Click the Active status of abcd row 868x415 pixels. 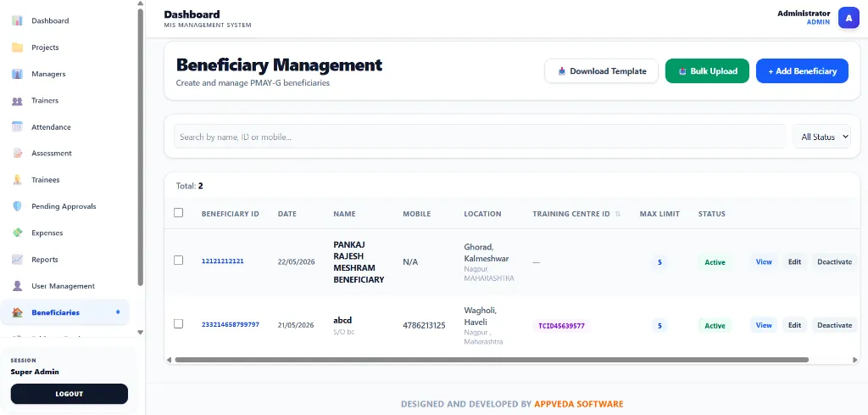click(715, 326)
